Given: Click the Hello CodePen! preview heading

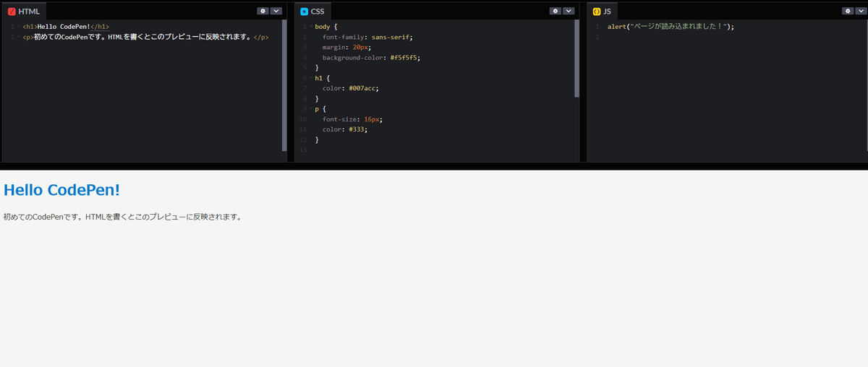Looking at the screenshot, I should 61,189.
